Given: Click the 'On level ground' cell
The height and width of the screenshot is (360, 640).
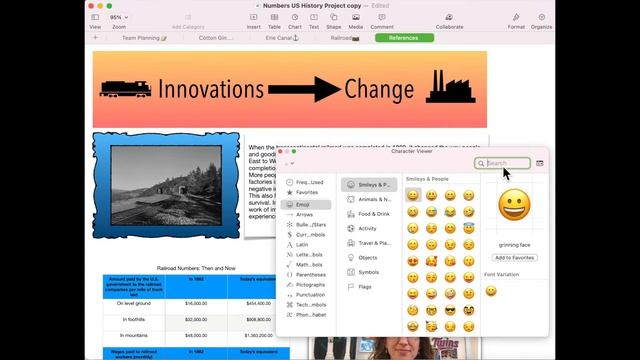Looking at the screenshot, I should coord(134,307).
